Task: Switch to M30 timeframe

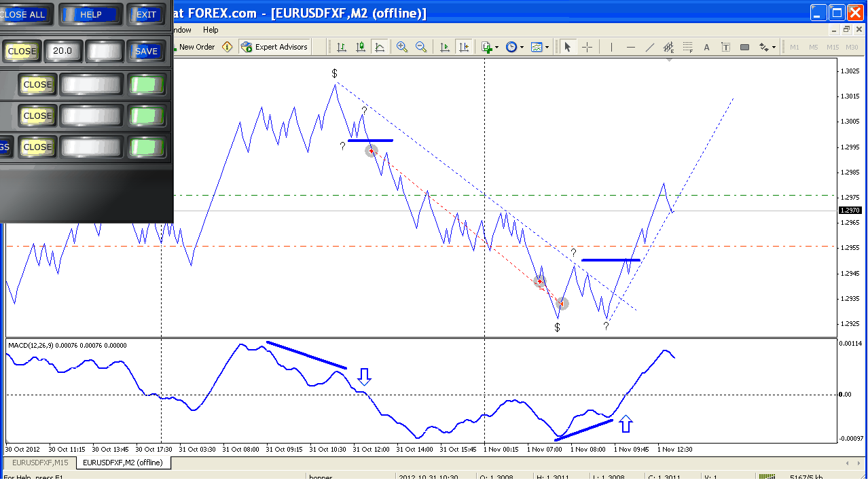Action: coord(852,47)
